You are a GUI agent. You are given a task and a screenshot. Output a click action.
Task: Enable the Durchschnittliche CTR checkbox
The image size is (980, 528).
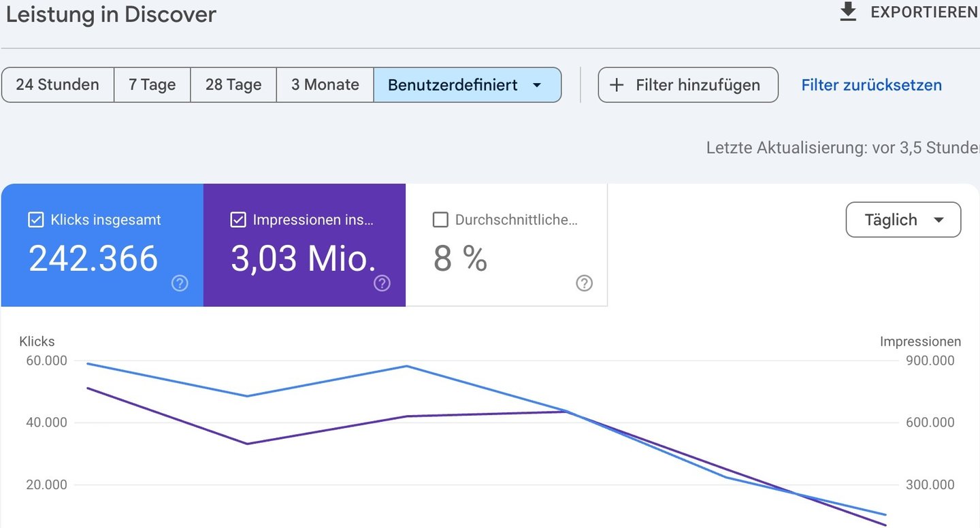[440, 220]
